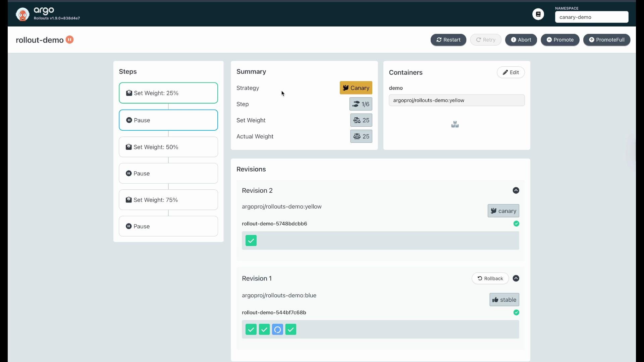
Task: Edit the container image
Action: [511, 72]
